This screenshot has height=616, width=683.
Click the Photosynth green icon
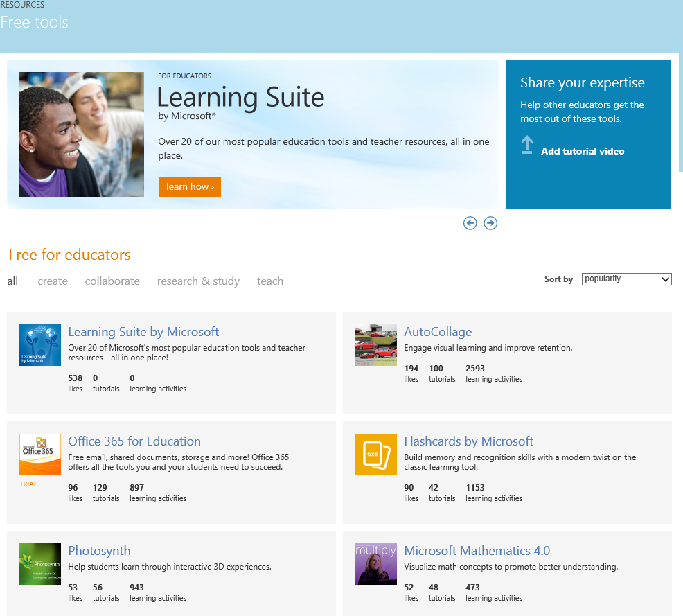40,564
